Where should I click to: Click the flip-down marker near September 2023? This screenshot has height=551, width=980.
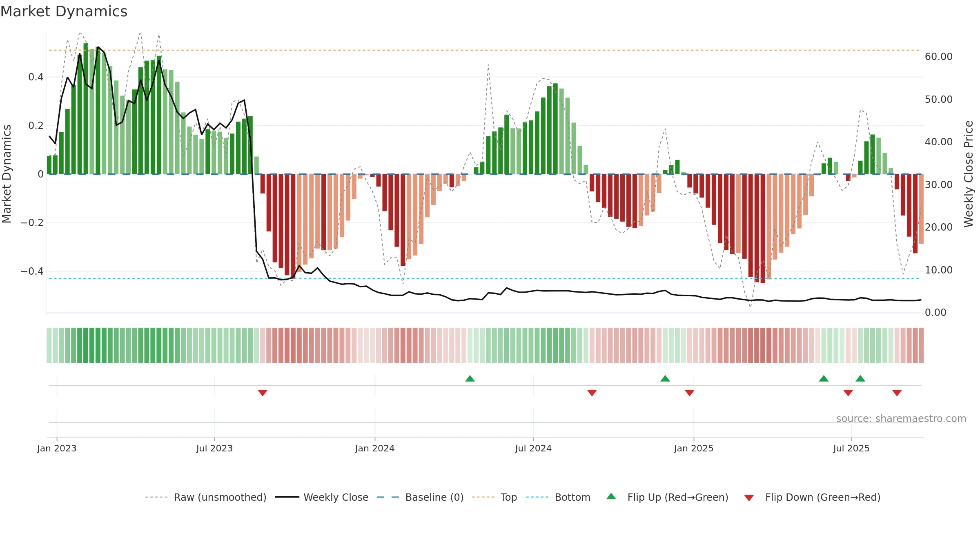(x=263, y=393)
